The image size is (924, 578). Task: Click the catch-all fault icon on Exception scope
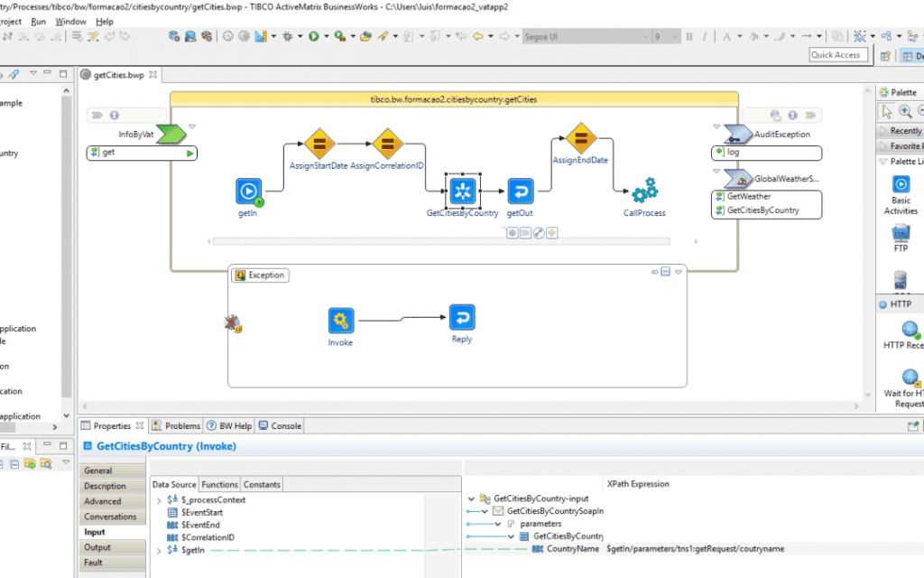pyautogui.click(x=234, y=323)
